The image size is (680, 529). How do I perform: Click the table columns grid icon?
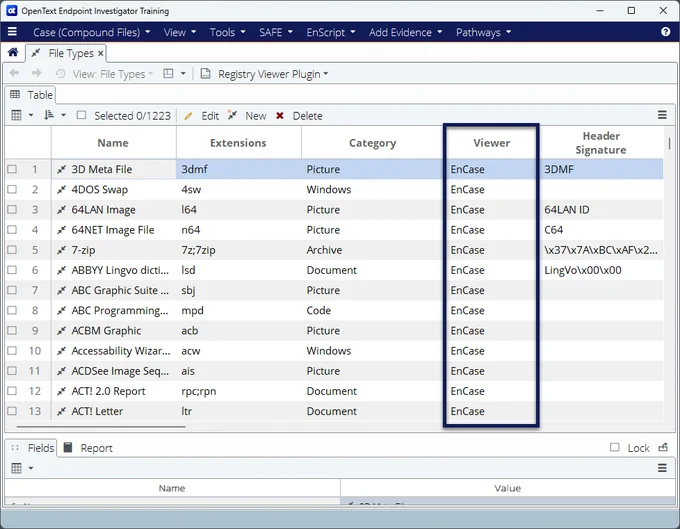[x=16, y=115]
